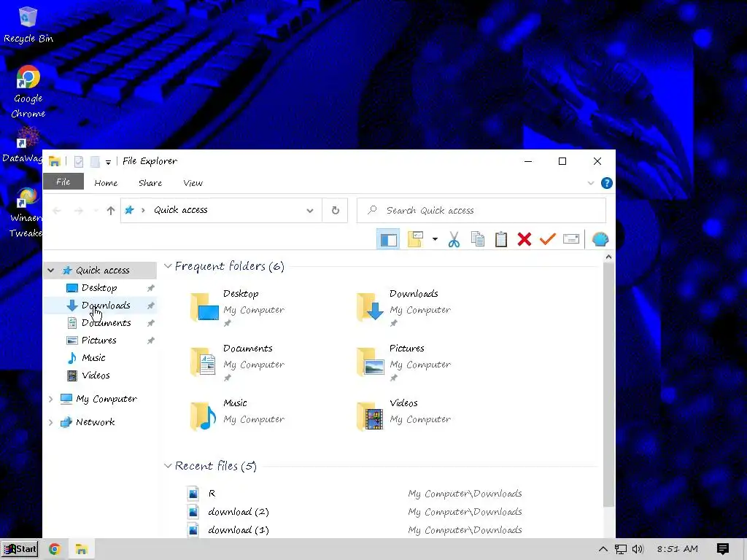The height and width of the screenshot is (560, 747).
Task: Open the notification center icon
Action: (x=723, y=549)
